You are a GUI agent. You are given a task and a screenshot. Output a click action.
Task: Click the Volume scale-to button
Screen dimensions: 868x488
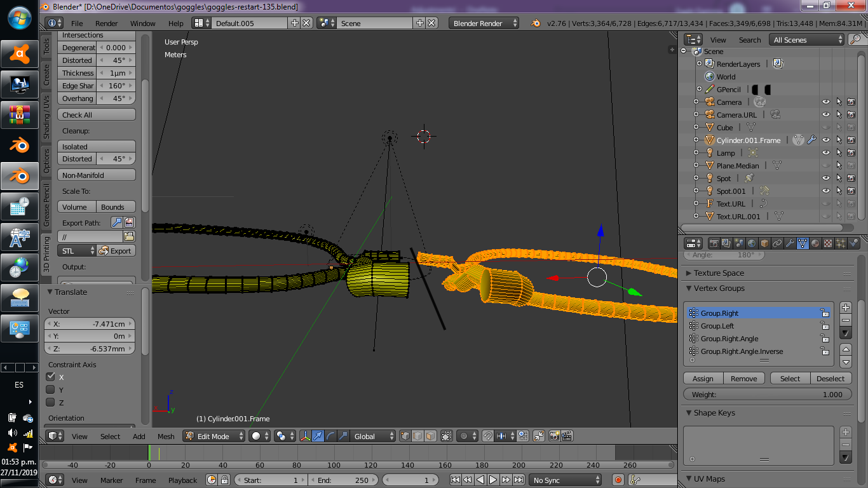(x=77, y=207)
